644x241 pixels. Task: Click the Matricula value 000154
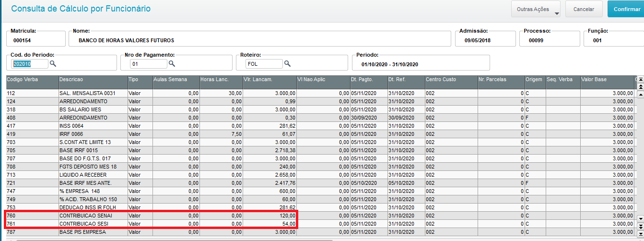click(x=22, y=41)
